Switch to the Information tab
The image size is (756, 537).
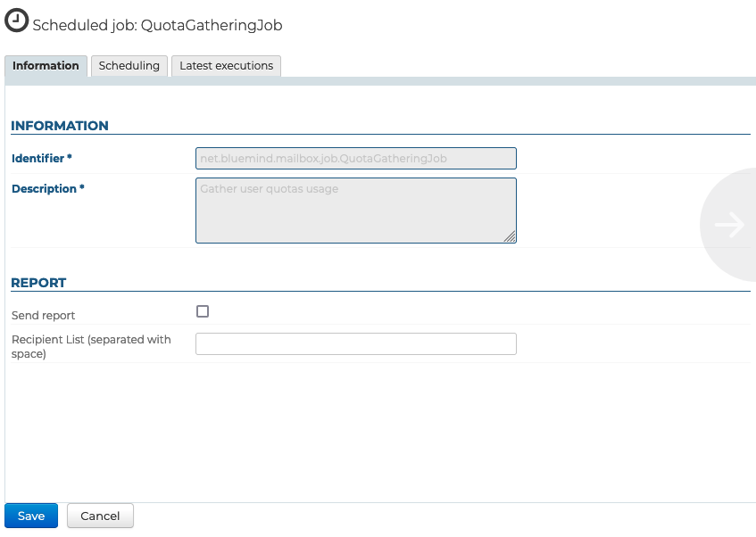click(x=46, y=66)
